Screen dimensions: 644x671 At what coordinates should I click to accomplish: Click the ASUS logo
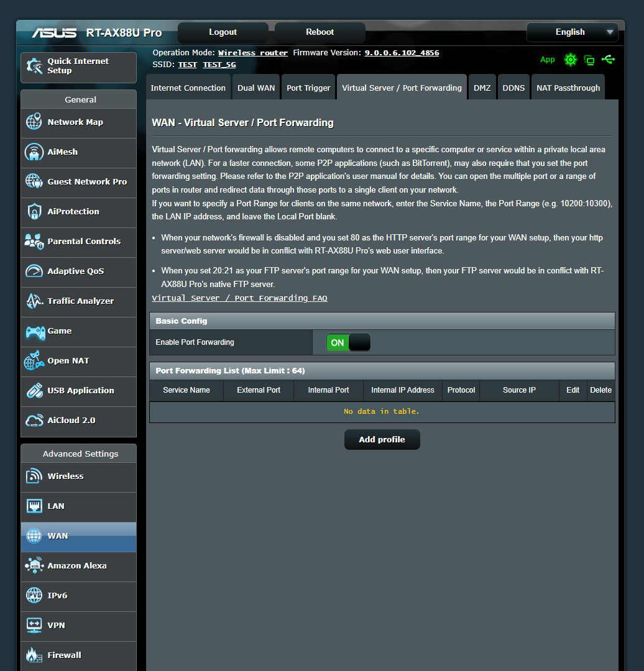click(54, 33)
